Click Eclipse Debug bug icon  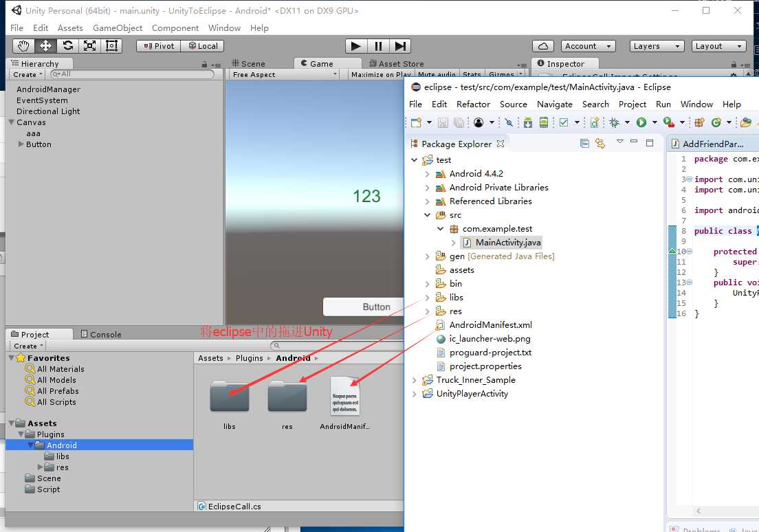614,122
